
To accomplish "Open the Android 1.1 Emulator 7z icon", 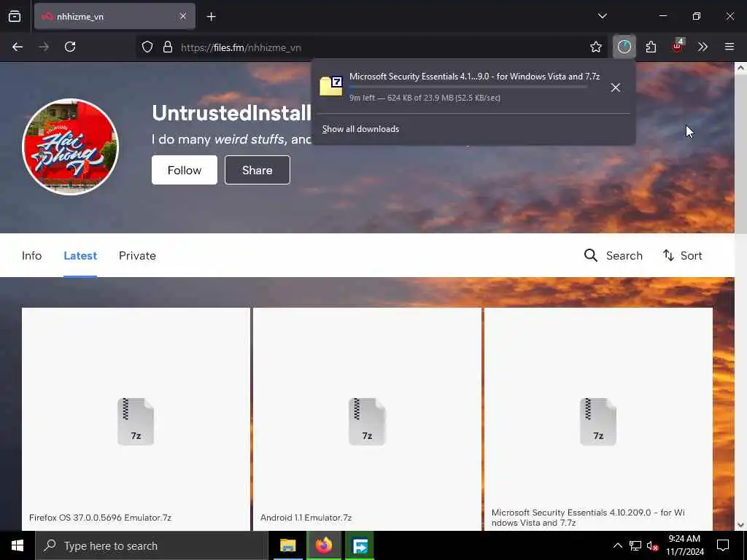I will (367, 422).
